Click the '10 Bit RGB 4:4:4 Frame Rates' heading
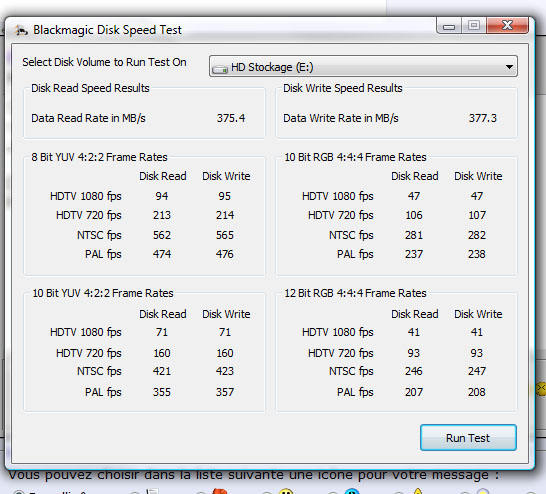The height and width of the screenshot is (494, 546). coord(355,157)
